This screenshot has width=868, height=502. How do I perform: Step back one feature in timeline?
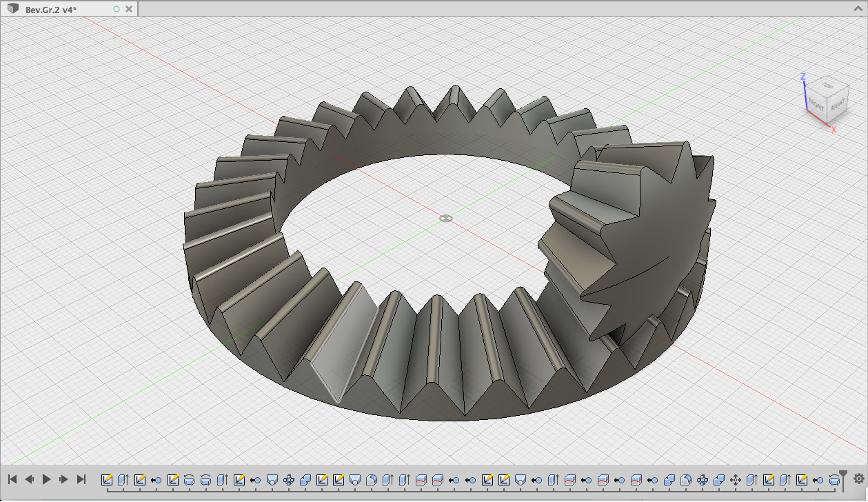(30, 479)
